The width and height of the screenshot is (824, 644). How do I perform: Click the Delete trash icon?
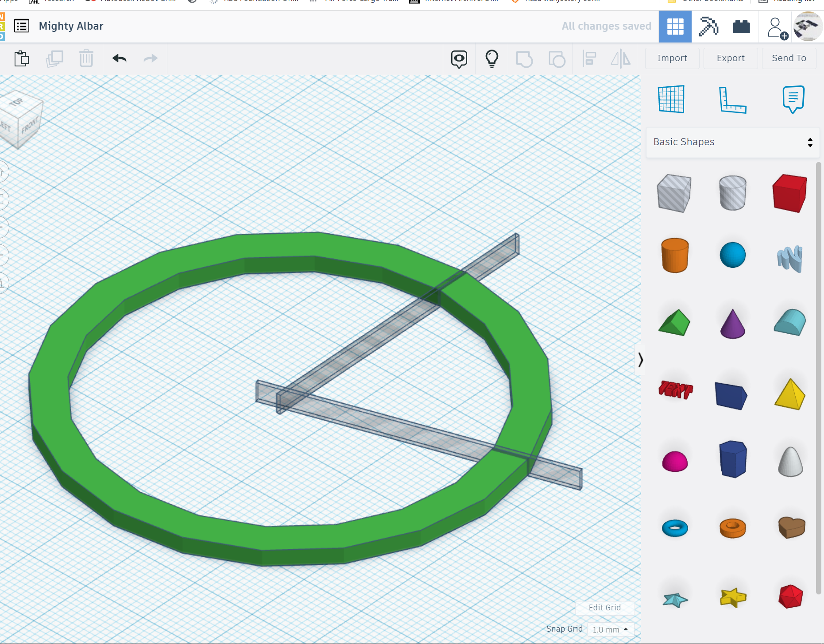tap(86, 58)
